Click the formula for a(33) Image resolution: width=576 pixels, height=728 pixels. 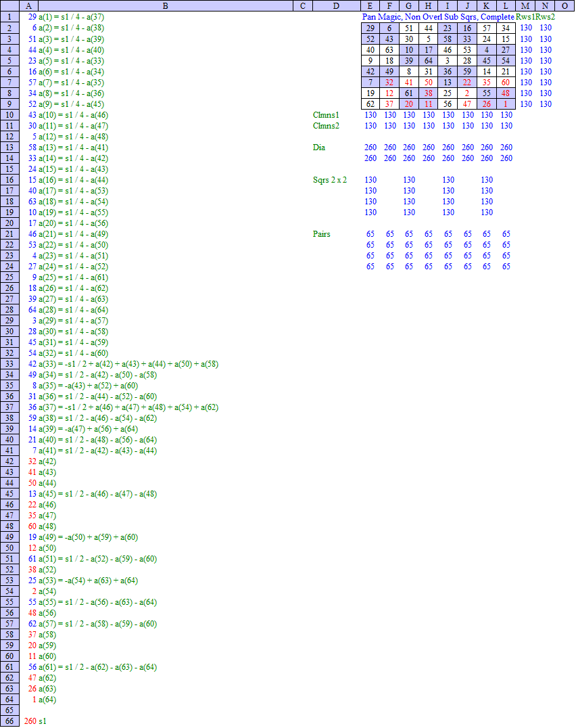click(128, 364)
